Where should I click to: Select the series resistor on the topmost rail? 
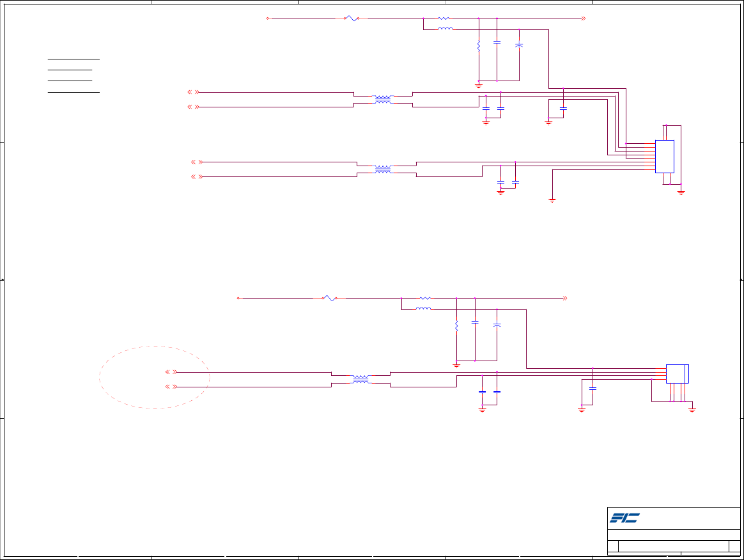pyautogui.click(x=444, y=19)
